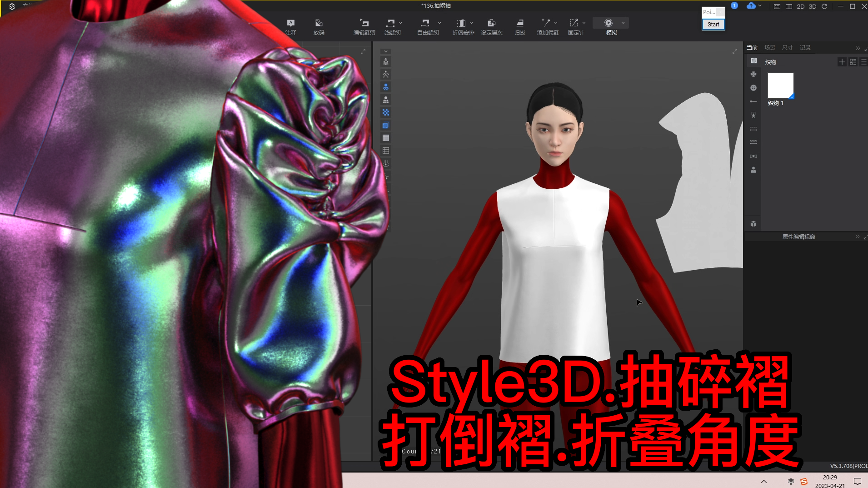
Task: Expand the cloud upload dropdown arrow
Action: pyautogui.click(x=760, y=6)
